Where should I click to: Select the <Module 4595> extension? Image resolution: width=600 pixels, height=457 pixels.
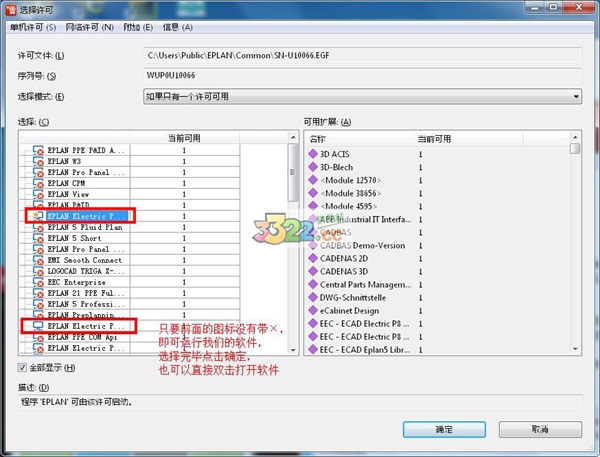click(349, 206)
